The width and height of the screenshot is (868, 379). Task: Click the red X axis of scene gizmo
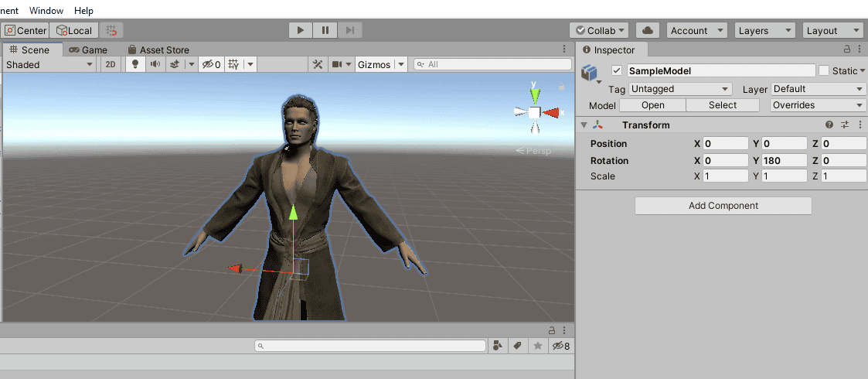[x=552, y=112]
